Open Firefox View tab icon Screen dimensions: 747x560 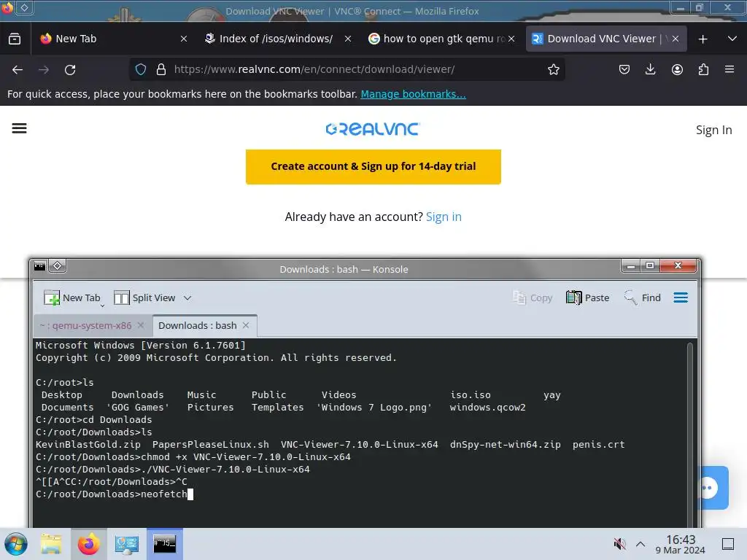point(15,39)
